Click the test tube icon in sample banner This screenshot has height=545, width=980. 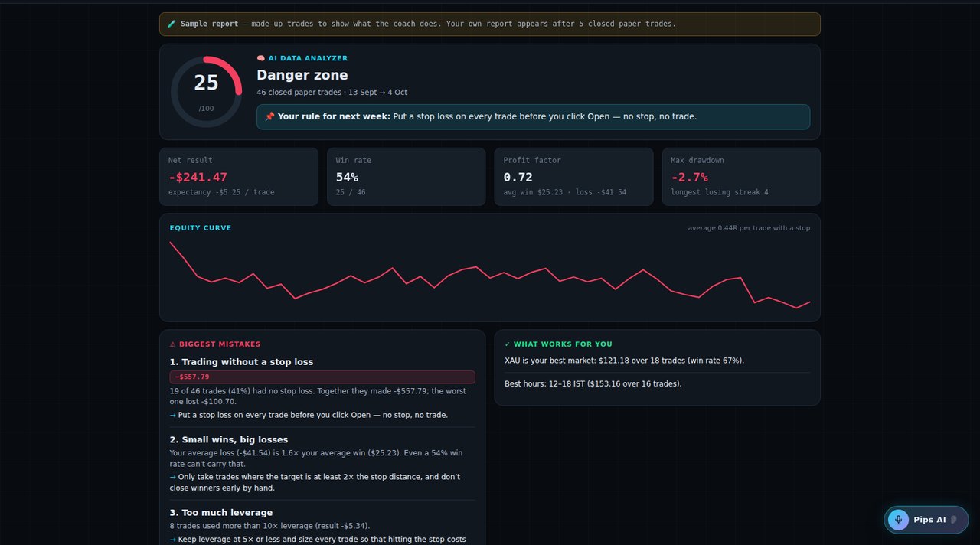(x=171, y=24)
